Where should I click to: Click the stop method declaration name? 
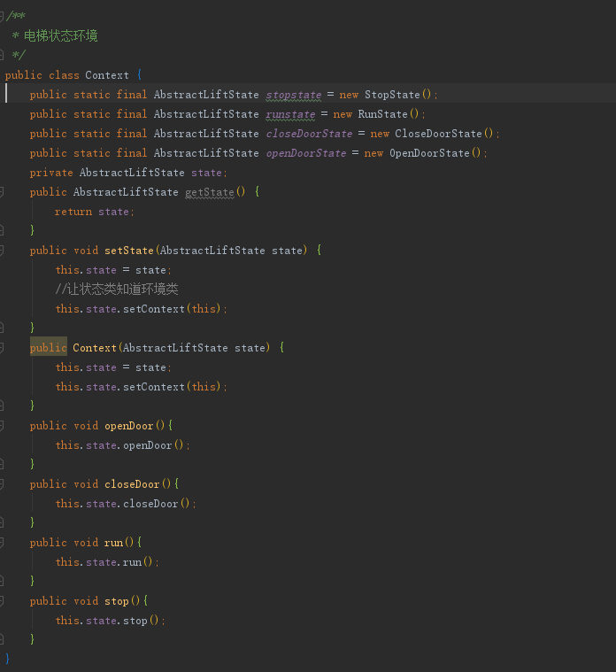[x=117, y=601]
